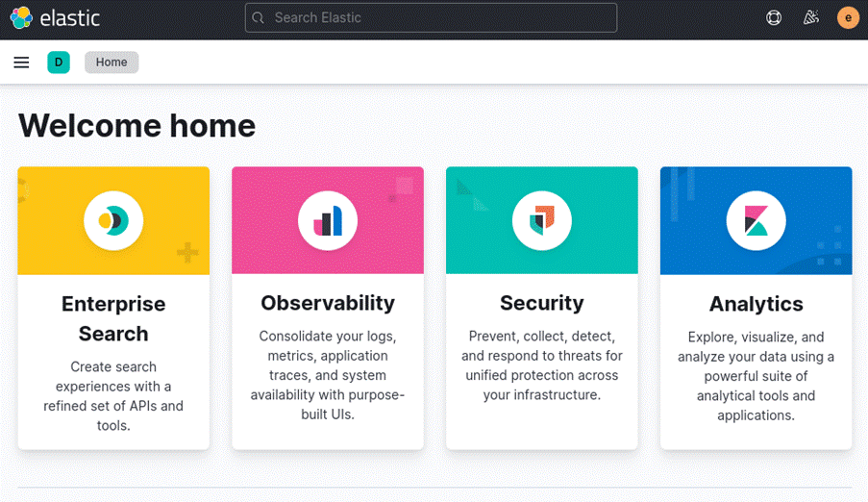Viewport: 868px width, 502px height.
Task: Click the Welcome home heading
Action: [x=136, y=126]
